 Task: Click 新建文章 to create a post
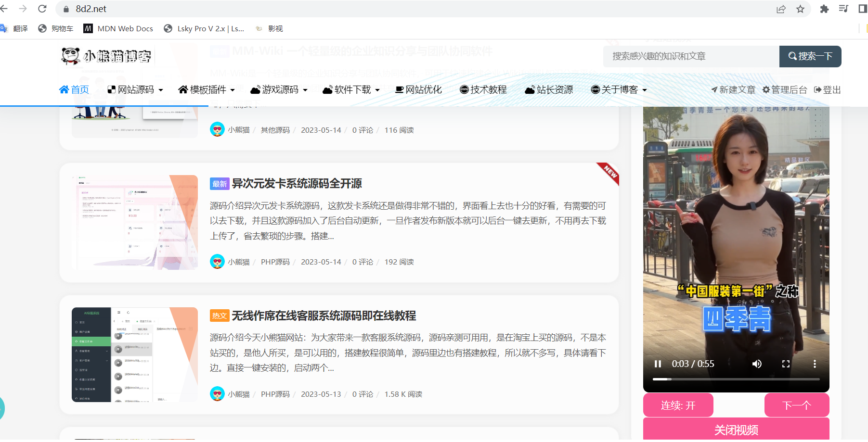click(x=733, y=89)
